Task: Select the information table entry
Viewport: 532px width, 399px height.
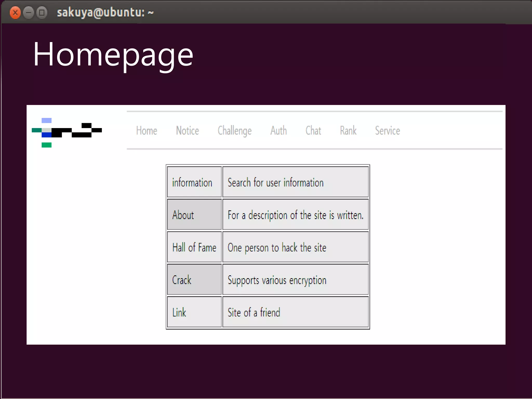Action: point(194,182)
